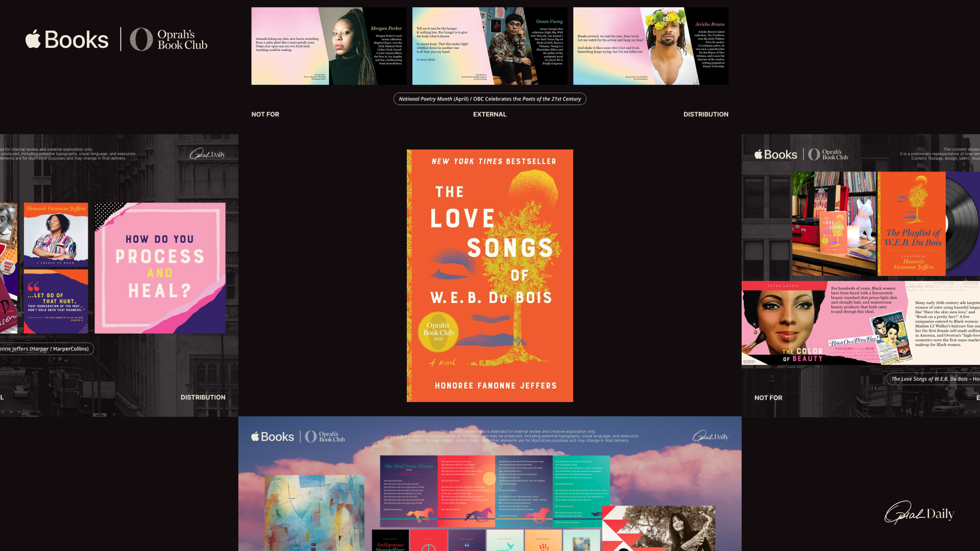
Task: Open the purple 'She Had Some Horses' poem panel
Action: (409, 491)
